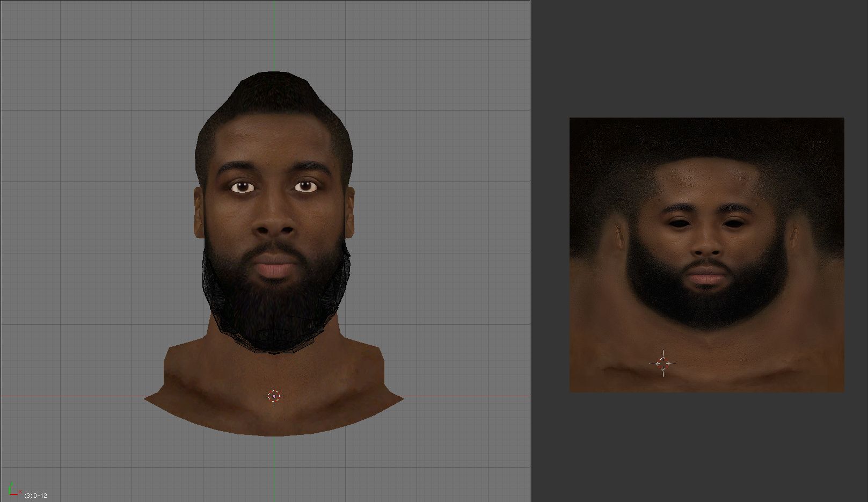This screenshot has width=868, height=502.
Task: Click the 3D cursor on the model's neck
Action: coord(274,396)
